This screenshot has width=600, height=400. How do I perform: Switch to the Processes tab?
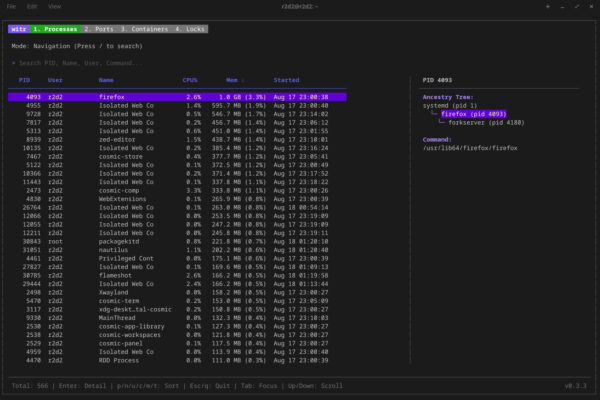[x=55, y=29]
